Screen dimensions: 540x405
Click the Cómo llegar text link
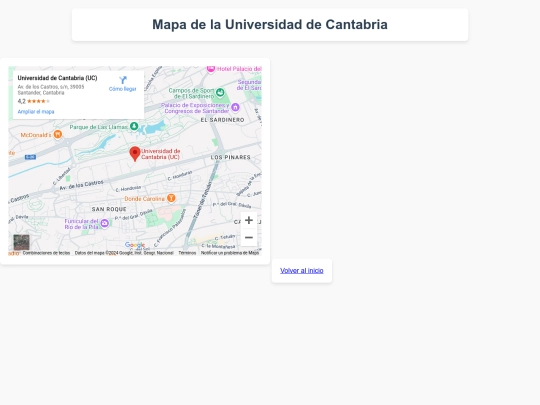(x=123, y=89)
